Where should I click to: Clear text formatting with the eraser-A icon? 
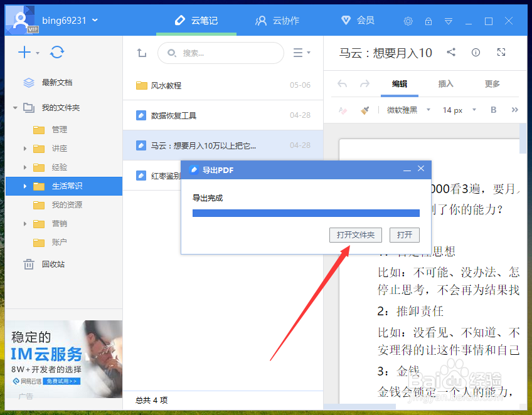[343, 110]
